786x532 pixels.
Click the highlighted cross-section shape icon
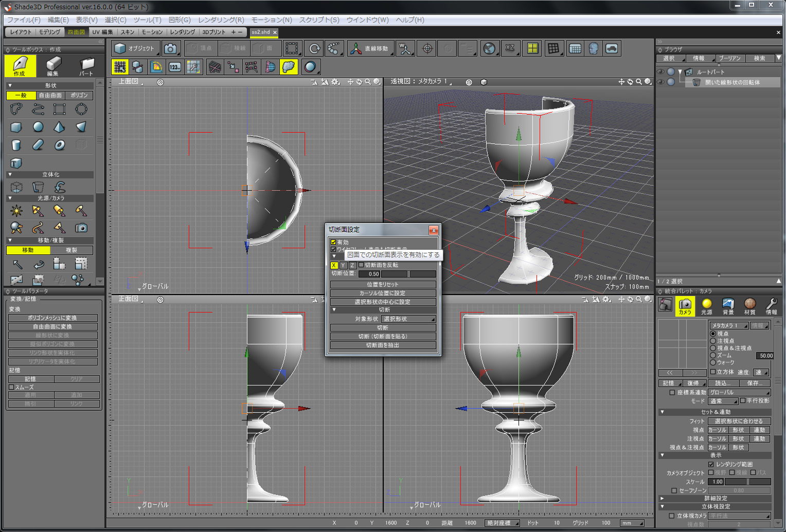pos(289,67)
